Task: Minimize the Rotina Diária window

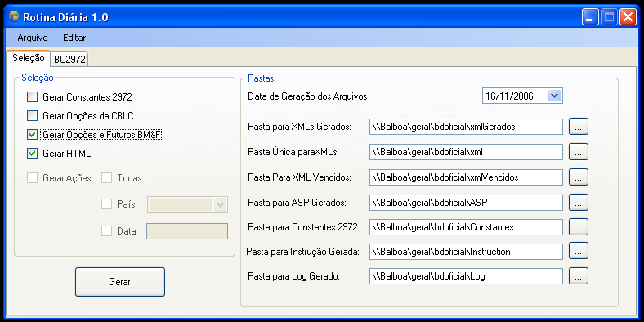Action: pyautogui.click(x=590, y=17)
